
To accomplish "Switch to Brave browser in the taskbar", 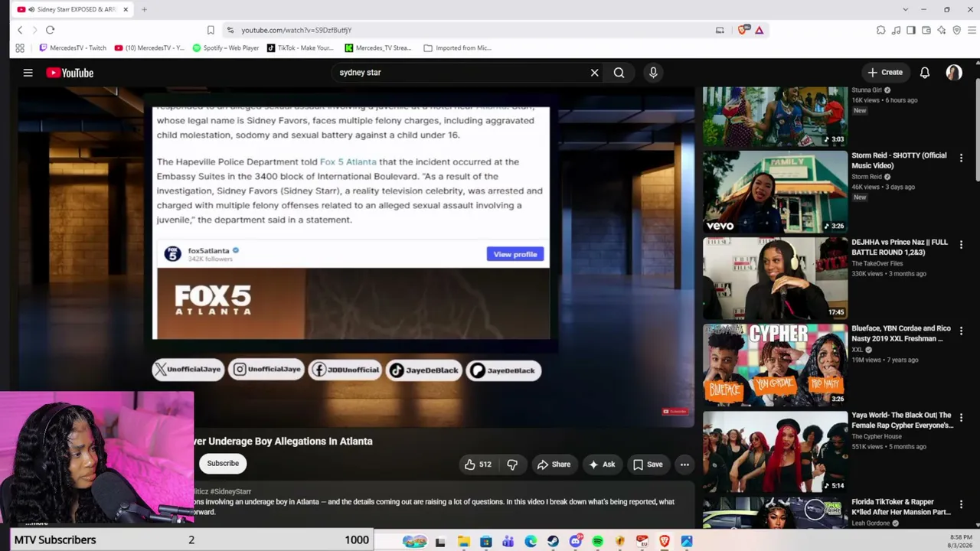I will point(665,542).
